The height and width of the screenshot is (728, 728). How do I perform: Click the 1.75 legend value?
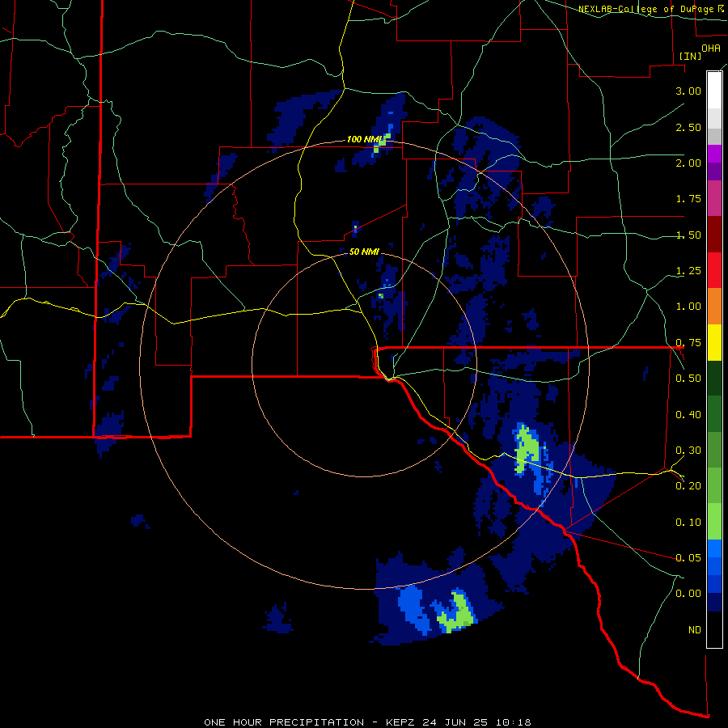[x=688, y=199]
